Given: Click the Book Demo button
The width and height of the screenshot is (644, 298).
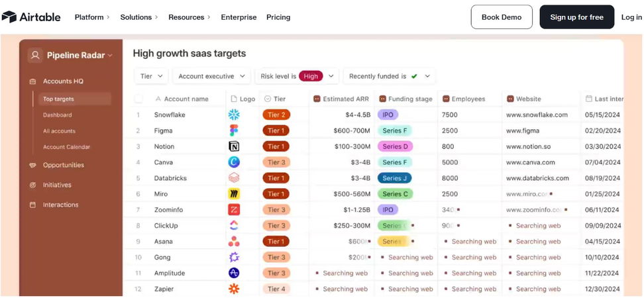Looking at the screenshot, I should pos(502,17).
